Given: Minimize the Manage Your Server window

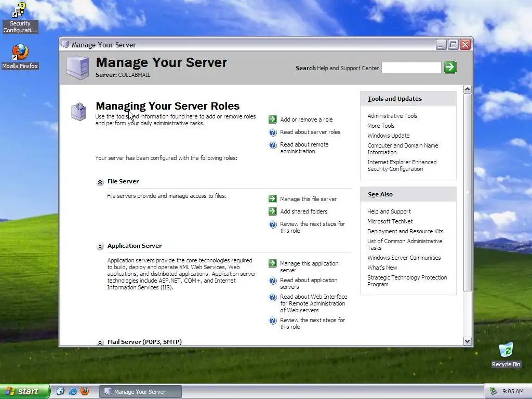Looking at the screenshot, I should tap(441, 45).
